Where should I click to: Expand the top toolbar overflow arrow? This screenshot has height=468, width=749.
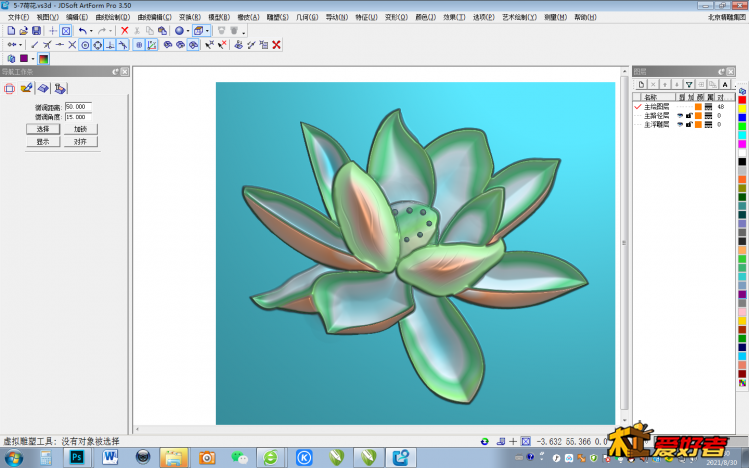[x=244, y=32]
